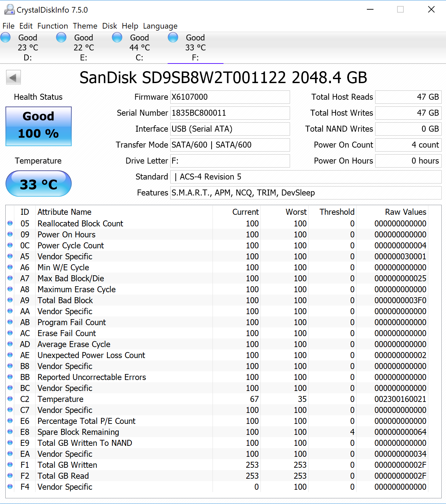
Task: Click the blue dot beside Temperature attribute C2
Action: point(10,399)
